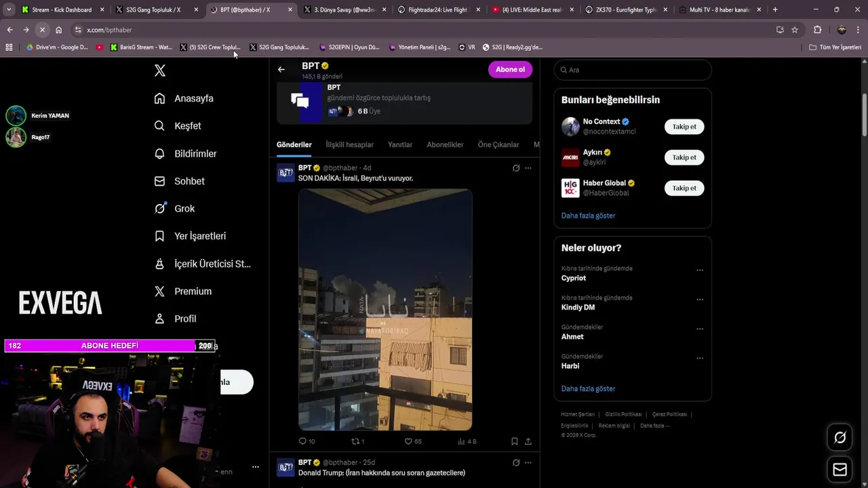The image size is (868, 488).
Task: Reply to the Beyrut post
Action: point(307,441)
